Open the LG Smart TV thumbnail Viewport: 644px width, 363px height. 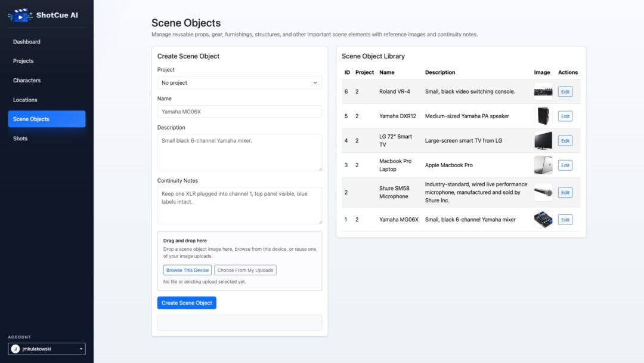pos(543,140)
